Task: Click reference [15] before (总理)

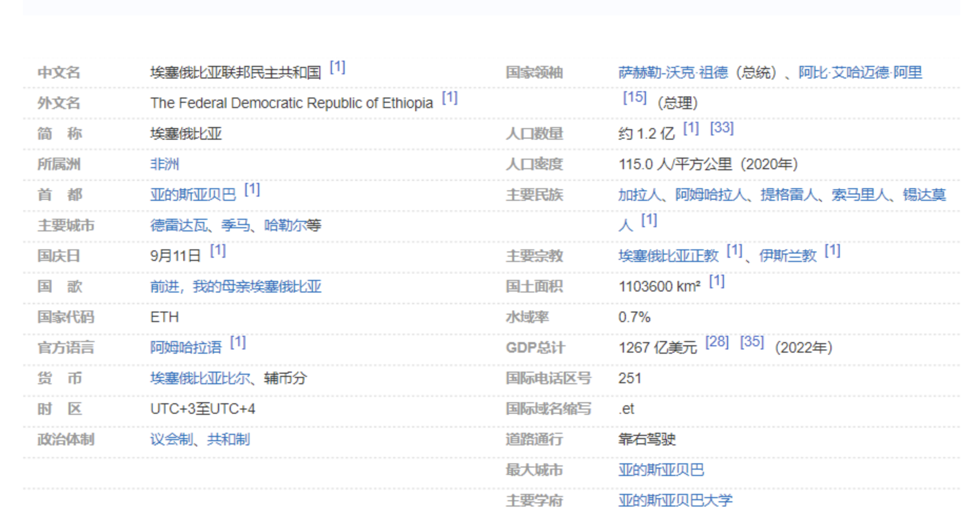Action: (634, 98)
